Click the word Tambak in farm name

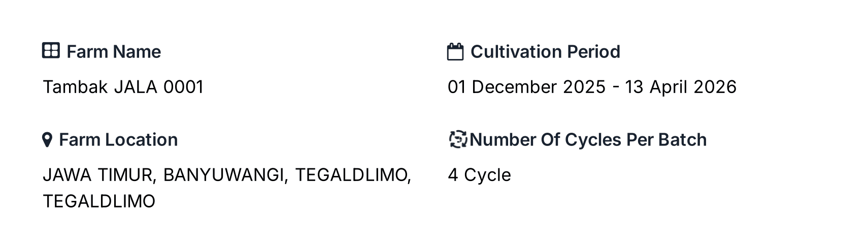(75, 87)
